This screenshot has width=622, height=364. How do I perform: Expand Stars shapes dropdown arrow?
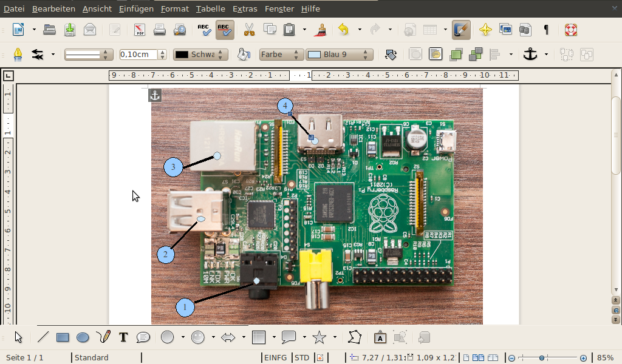pos(335,337)
